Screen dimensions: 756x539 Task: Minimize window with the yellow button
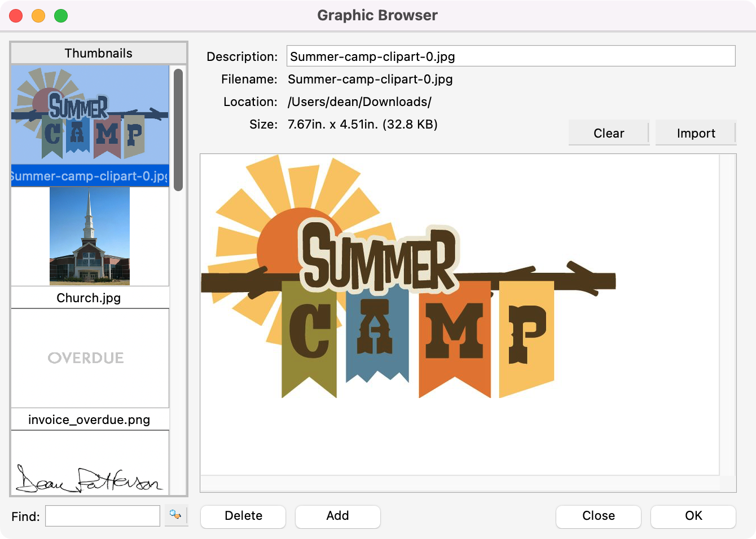click(x=38, y=16)
